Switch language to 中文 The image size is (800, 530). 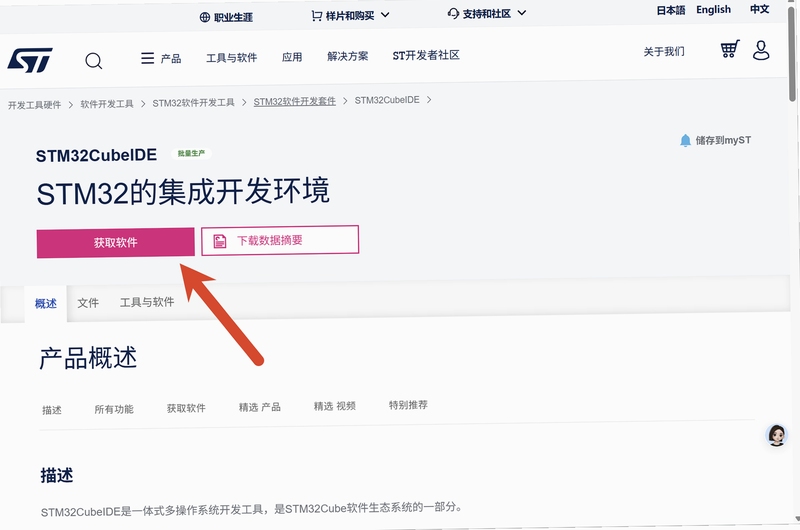click(759, 9)
